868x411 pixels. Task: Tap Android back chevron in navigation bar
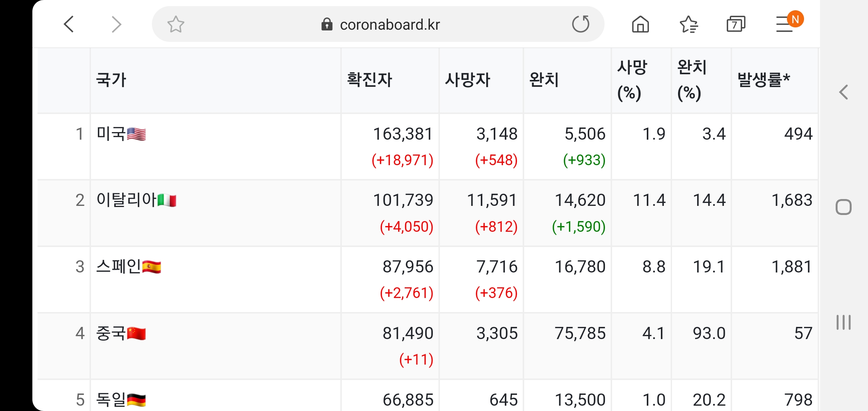844,92
